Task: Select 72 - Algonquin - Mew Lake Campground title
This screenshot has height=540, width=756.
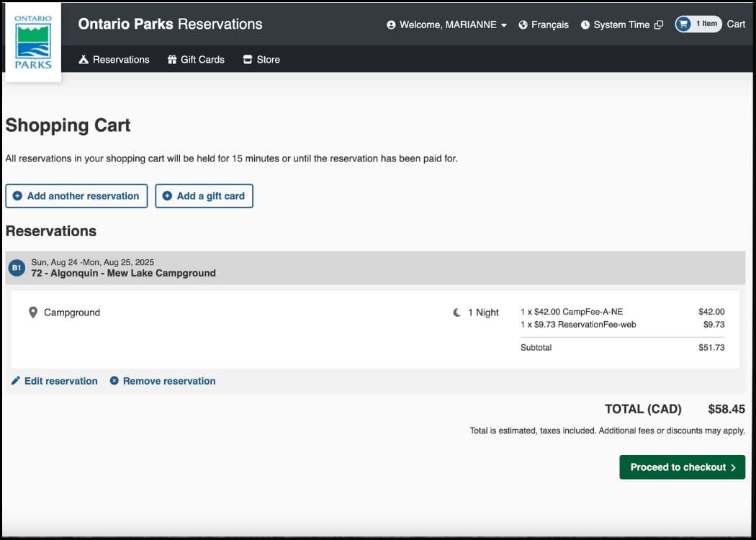Action: coord(123,274)
